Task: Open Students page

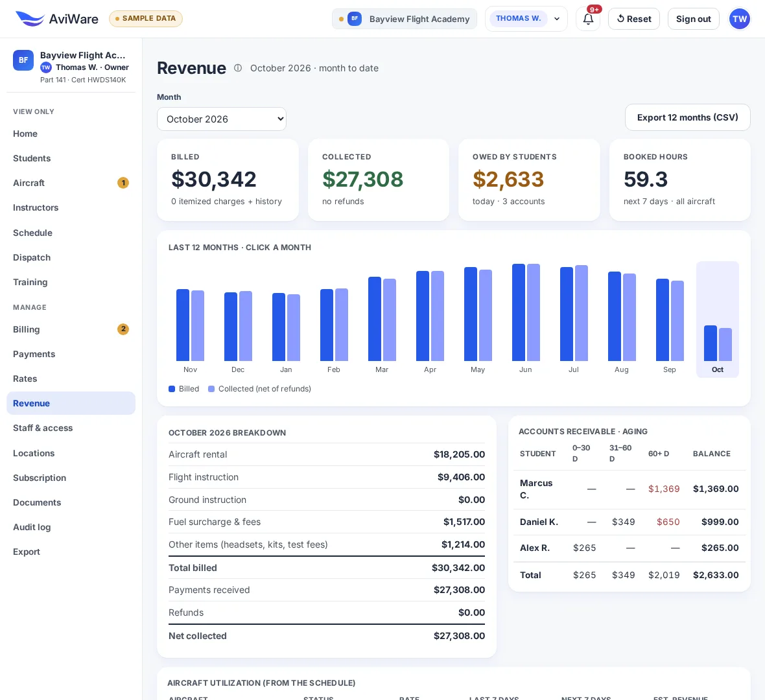Action: [71, 159]
